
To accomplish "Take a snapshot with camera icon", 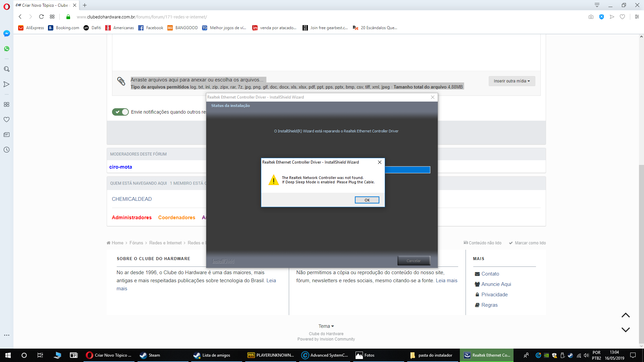I will coord(591,17).
